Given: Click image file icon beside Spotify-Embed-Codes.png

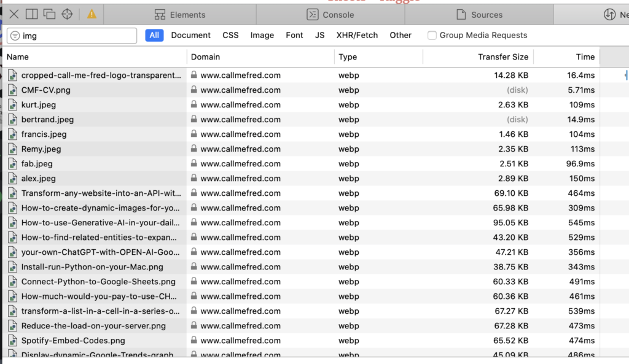Looking at the screenshot, I should tap(12, 340).
